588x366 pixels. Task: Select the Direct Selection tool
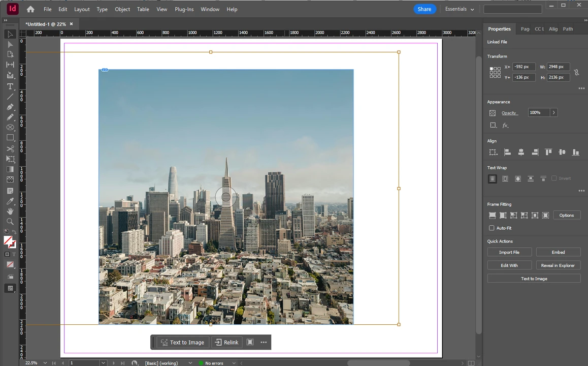click(x=10, y=44)
